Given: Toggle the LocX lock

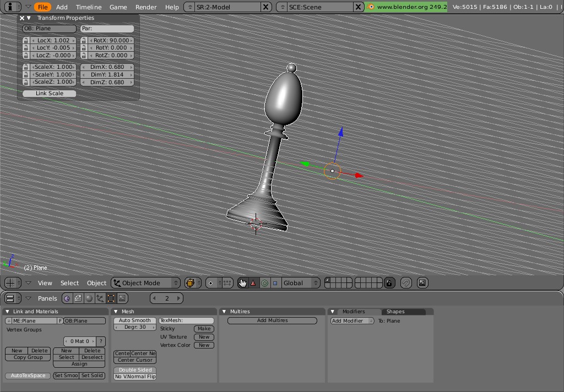Looking at the screenshot, I should tap(25, 40).
